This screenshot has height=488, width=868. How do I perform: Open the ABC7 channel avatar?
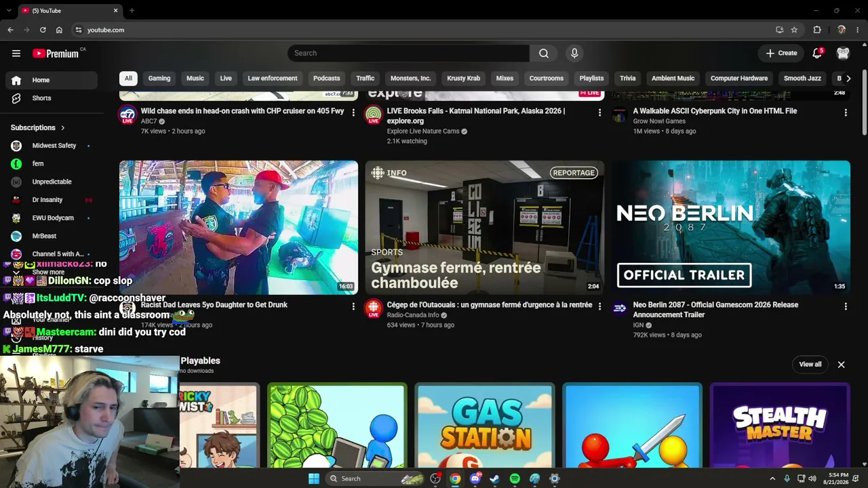point(127,115)
